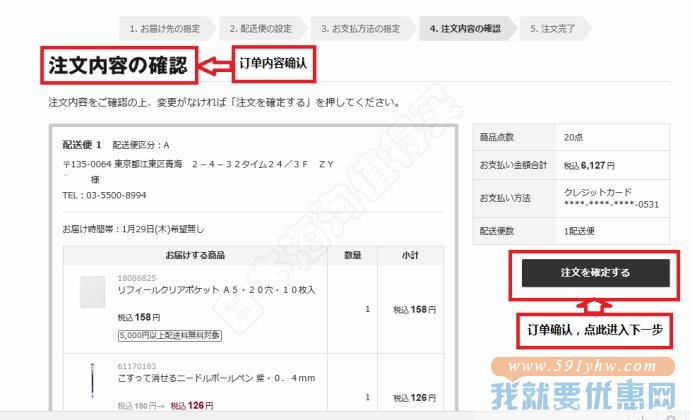Select the 1配送便 delivery count value
The height and width of the screenshot is (420, 690).
click(x=579, y=231)
